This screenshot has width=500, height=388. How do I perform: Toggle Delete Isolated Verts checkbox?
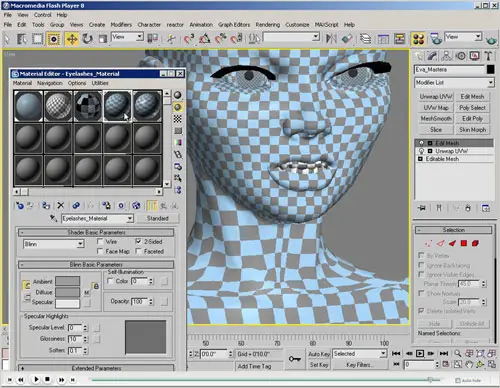click(421, 310)
